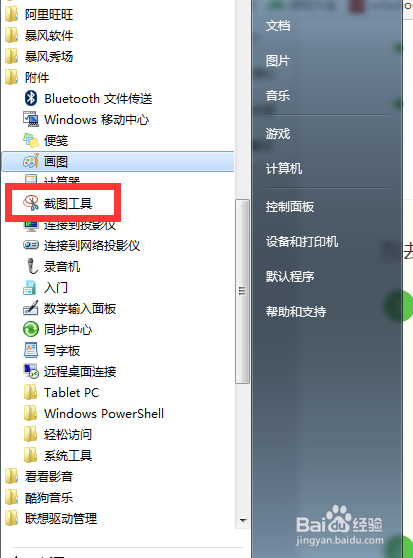Open the 便笺 sticky notes icon
Image resolution: width=413 pixels, height=558 pixels.
[x=31, y=140]
